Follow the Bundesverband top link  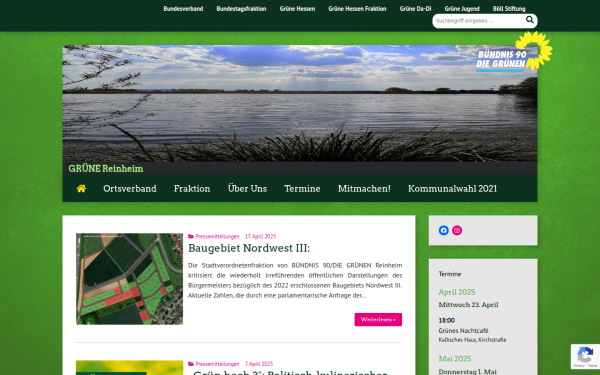click(183, 9)
